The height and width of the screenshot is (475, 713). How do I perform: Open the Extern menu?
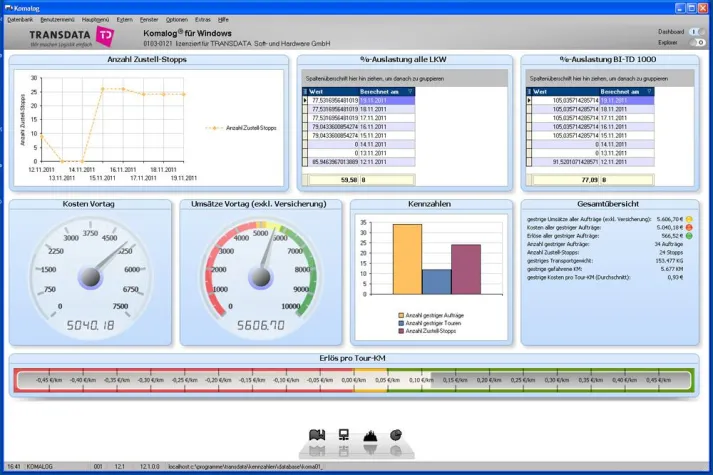(124, 20)
